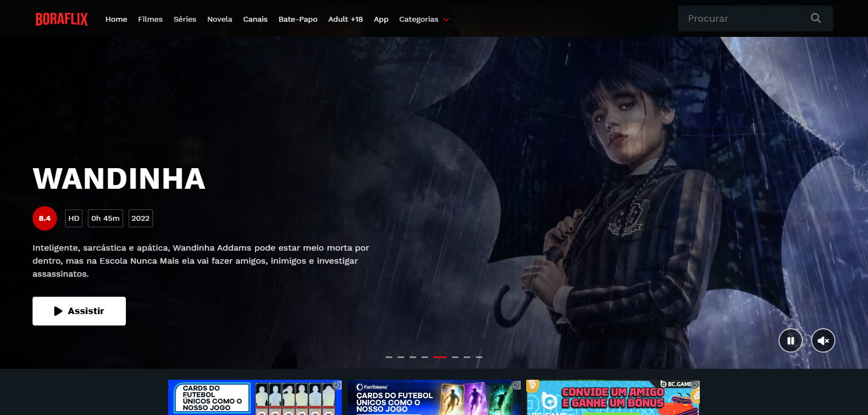Click the AdChoices icon on BC.Game ad

(694, 385)
